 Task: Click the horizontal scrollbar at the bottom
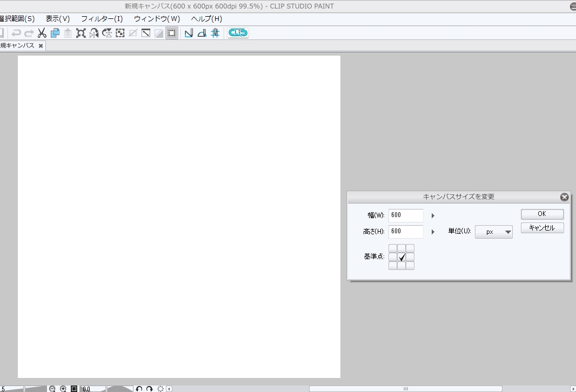(x=405, y=389)
